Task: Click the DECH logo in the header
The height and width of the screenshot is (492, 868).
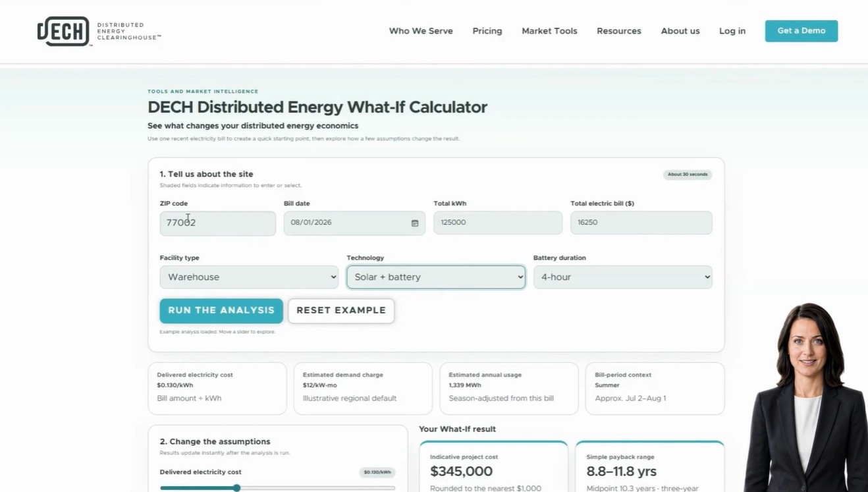Action: pyautogui.click(x=99, y=31)
